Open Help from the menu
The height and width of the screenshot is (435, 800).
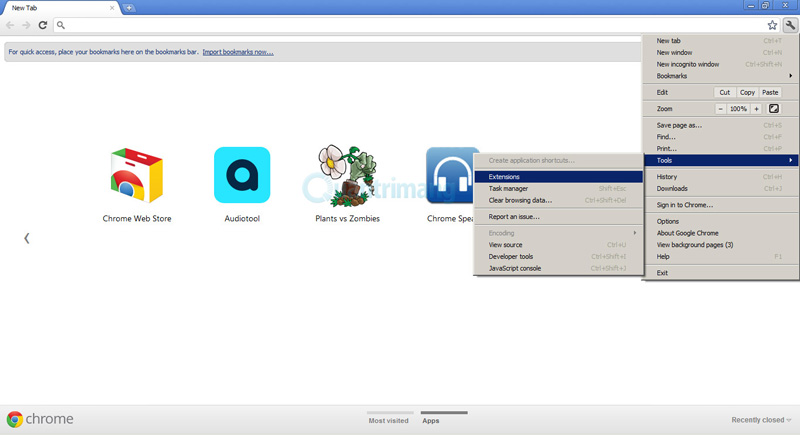coord(720,257)
